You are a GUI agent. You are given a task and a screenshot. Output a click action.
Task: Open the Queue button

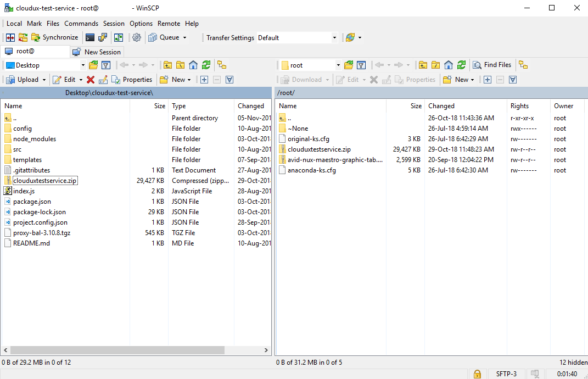click(x=164, y=37)
